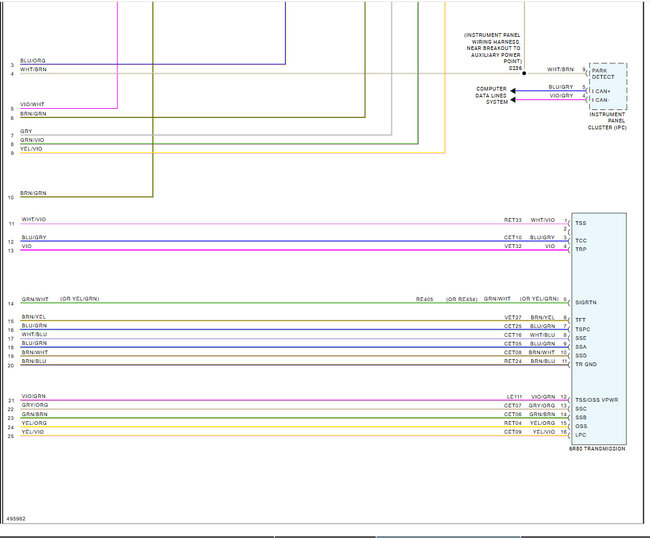The image size is (650, 538).
Task: Select circuit code CET25
Action: (513, 326)
